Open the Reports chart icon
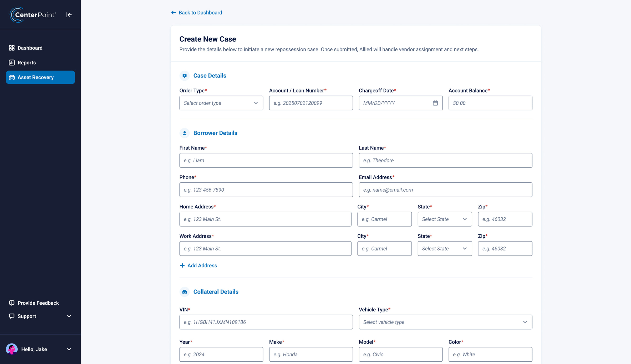631x364 pixels. (x=12, y=63)
